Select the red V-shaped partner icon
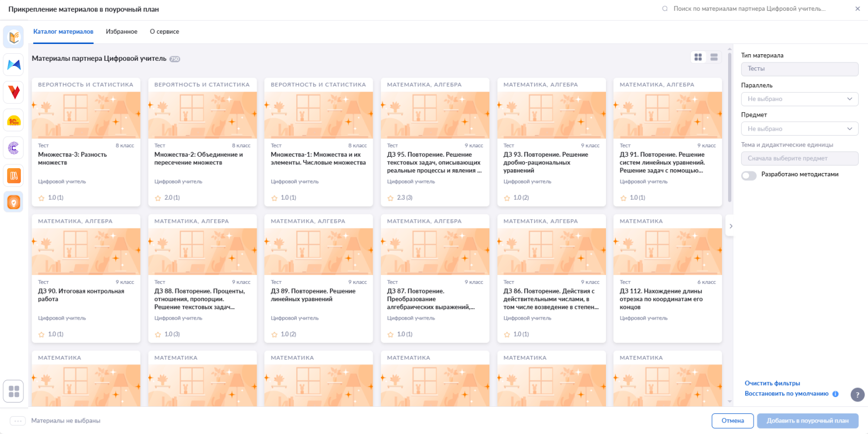 click(x=14, y=92)
